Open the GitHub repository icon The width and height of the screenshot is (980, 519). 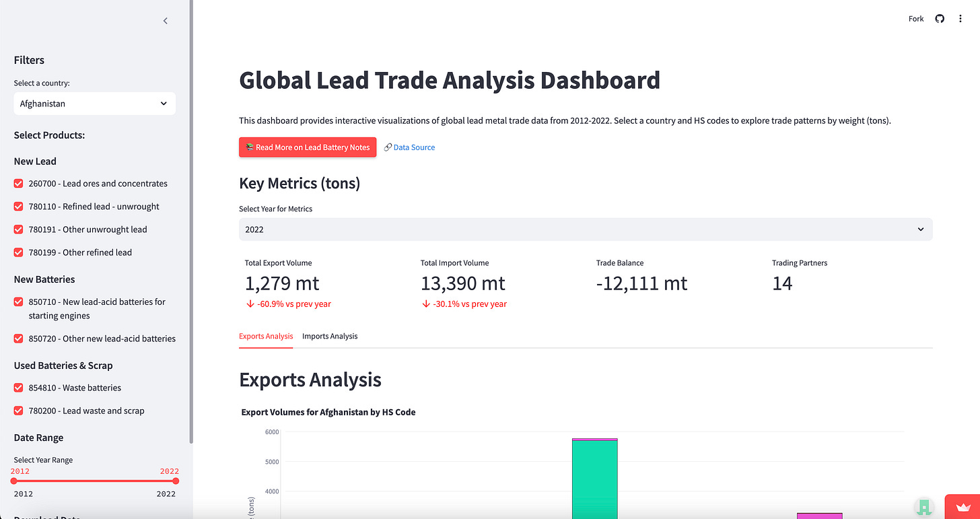point(940,19)
